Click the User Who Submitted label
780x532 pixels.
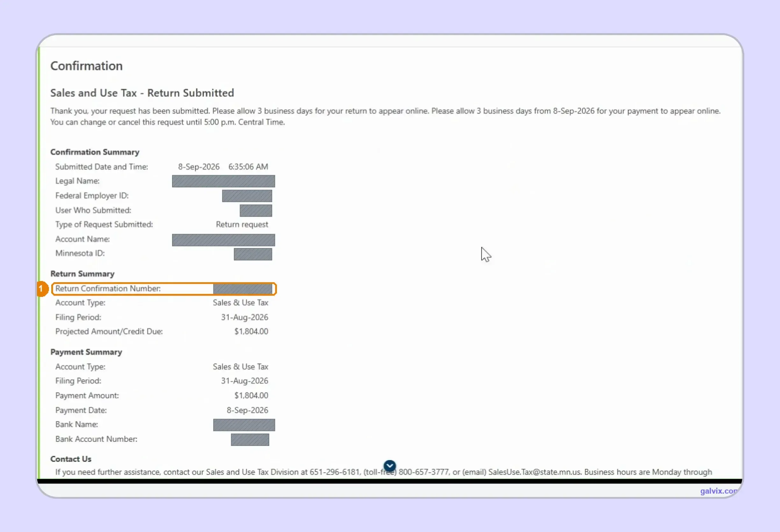point(93,211)
